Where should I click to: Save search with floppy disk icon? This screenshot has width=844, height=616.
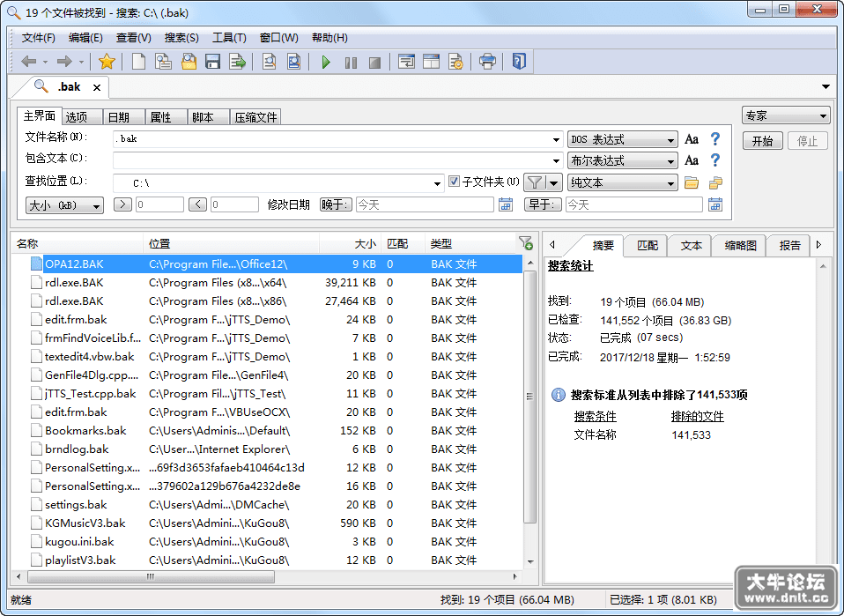click(x=212, y=62)
